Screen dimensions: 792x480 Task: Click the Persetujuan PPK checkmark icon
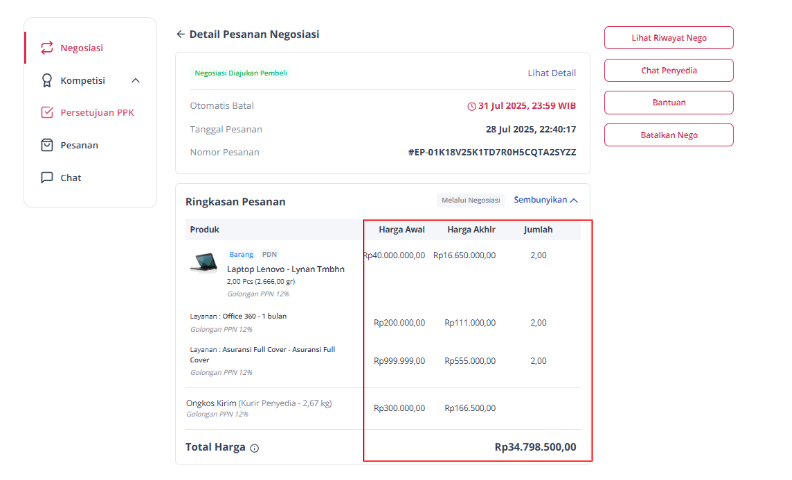click(x=47, y=112)
